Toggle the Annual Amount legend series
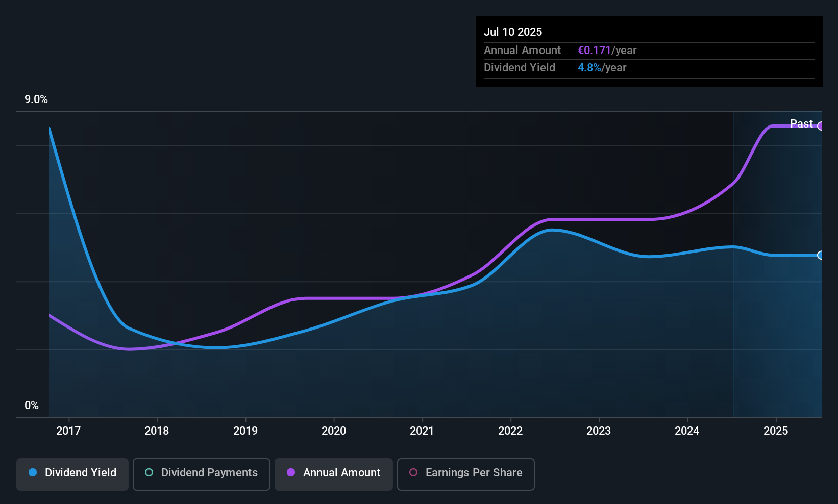 tap(334, 473)
